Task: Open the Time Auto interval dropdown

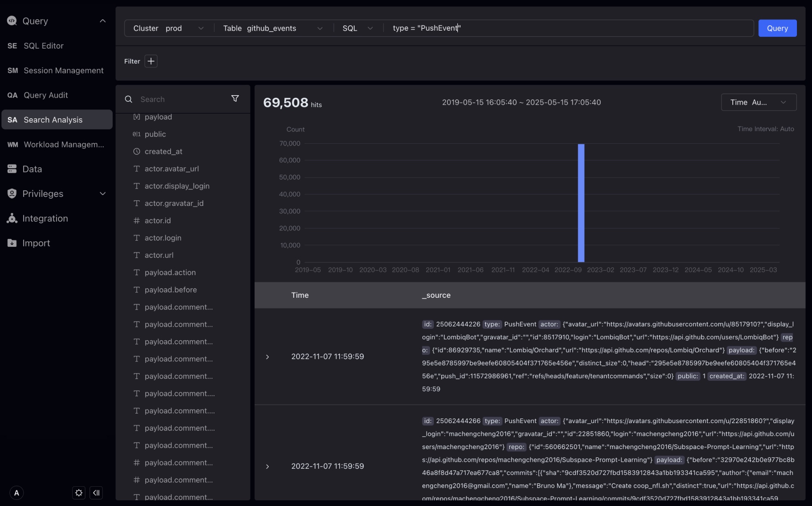Action: 758,102
